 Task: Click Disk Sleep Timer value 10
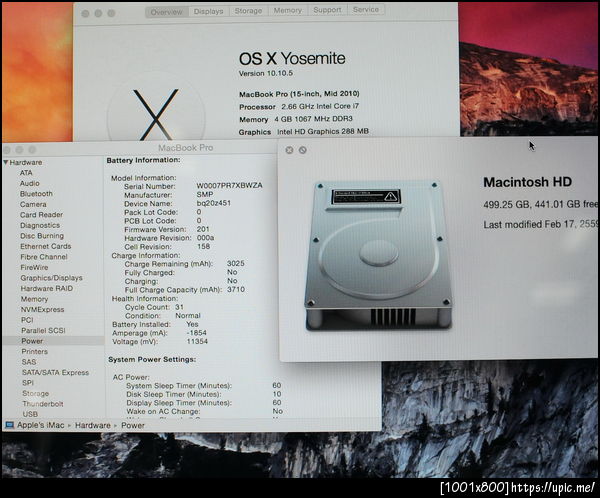click(277, 394)
